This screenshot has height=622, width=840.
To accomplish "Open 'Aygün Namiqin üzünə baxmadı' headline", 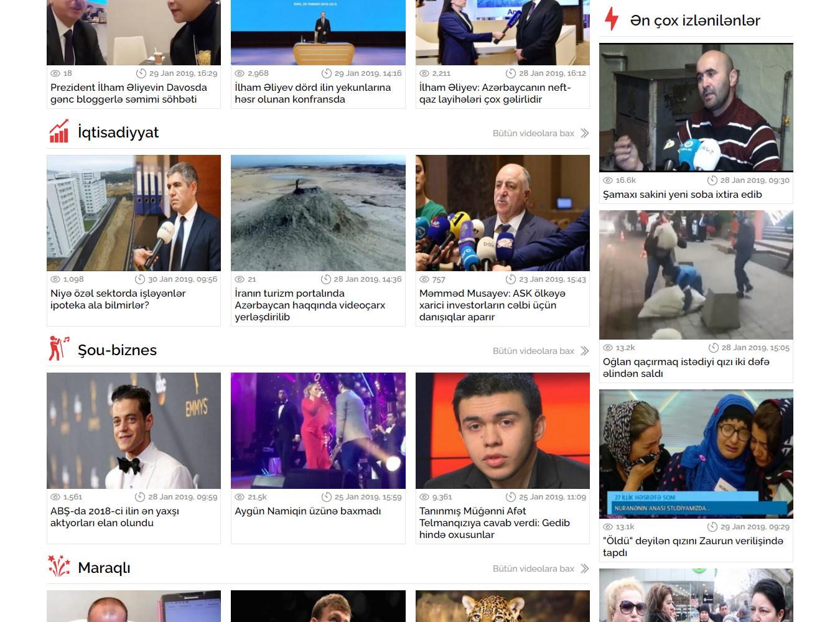I will (307, 511).
